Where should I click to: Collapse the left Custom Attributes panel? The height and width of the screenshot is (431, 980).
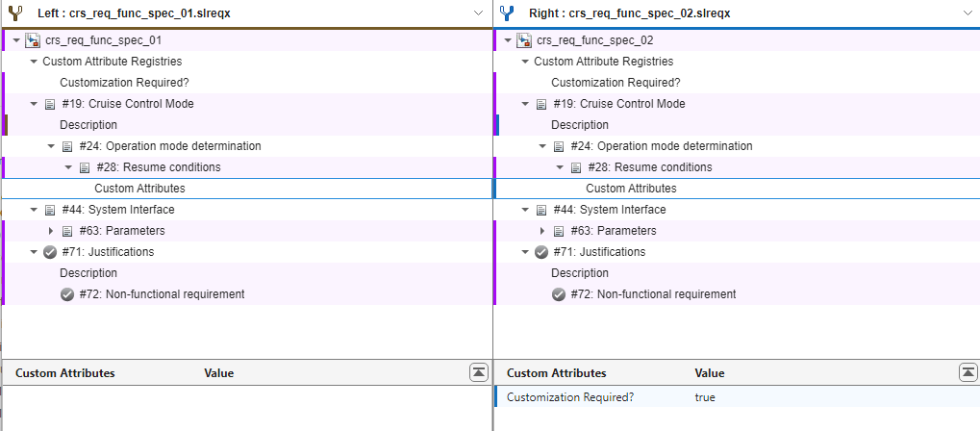pyautogui.click(x=478, y=372)
